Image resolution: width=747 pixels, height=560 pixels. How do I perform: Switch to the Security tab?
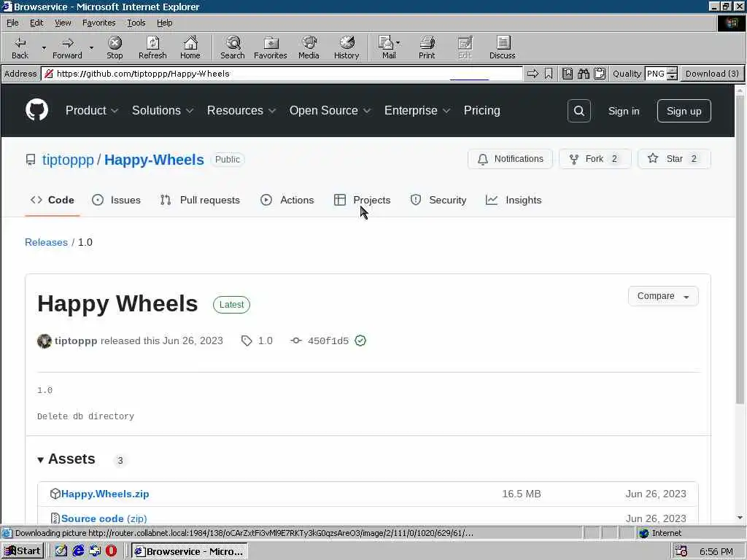pos(438,200)
